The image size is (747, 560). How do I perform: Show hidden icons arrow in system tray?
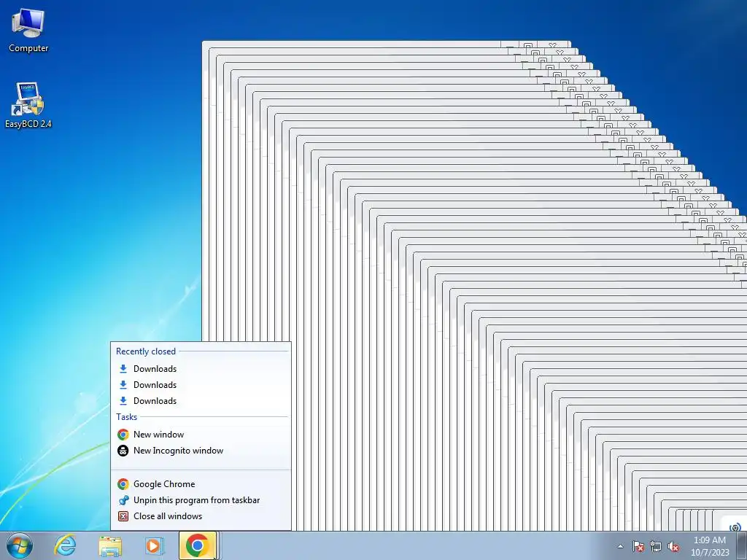point(620,546)
